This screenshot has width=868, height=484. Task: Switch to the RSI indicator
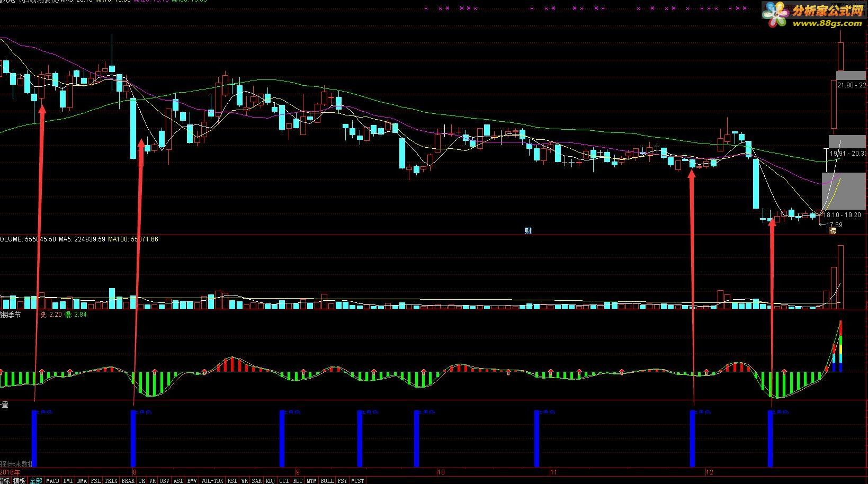(x=232, y=481)
